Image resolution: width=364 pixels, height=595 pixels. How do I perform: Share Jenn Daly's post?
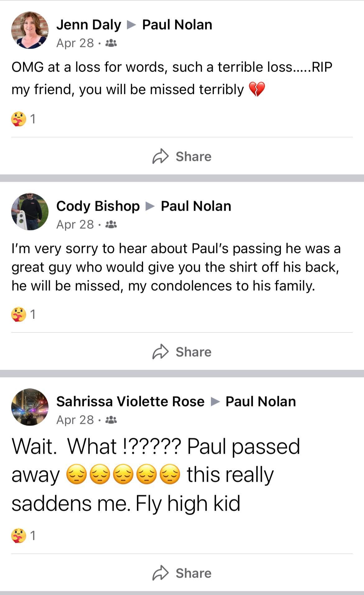pyautogui.click(x=182, y=156)
